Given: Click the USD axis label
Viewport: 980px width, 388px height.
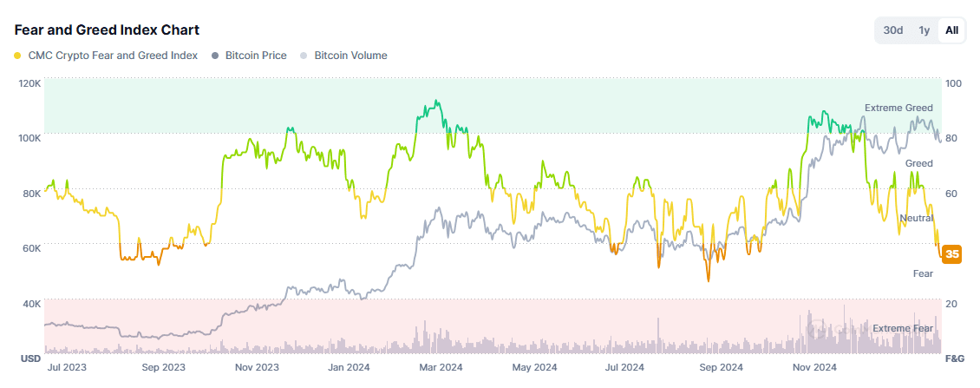Looking at the screenshot, I should click(29, 358).
